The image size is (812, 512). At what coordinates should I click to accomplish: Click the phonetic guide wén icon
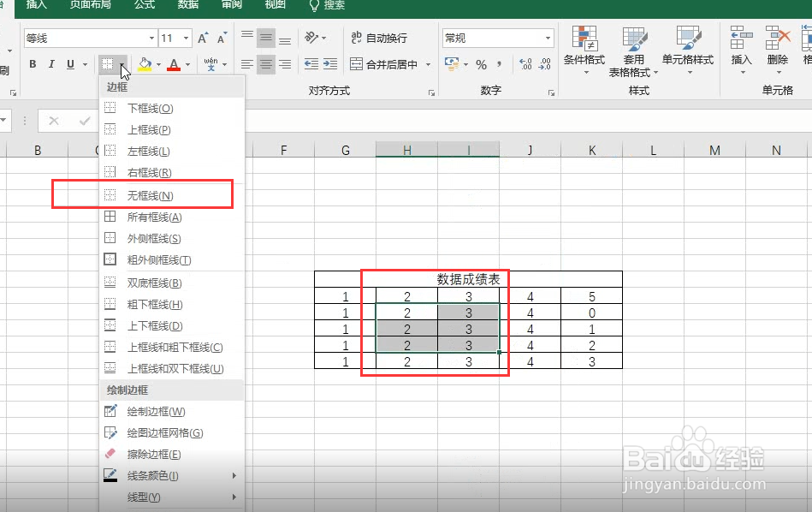click(210, 64)
